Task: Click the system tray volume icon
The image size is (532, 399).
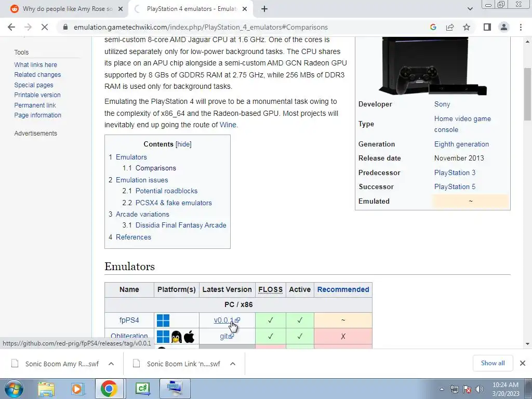Action: click(480, 389)
